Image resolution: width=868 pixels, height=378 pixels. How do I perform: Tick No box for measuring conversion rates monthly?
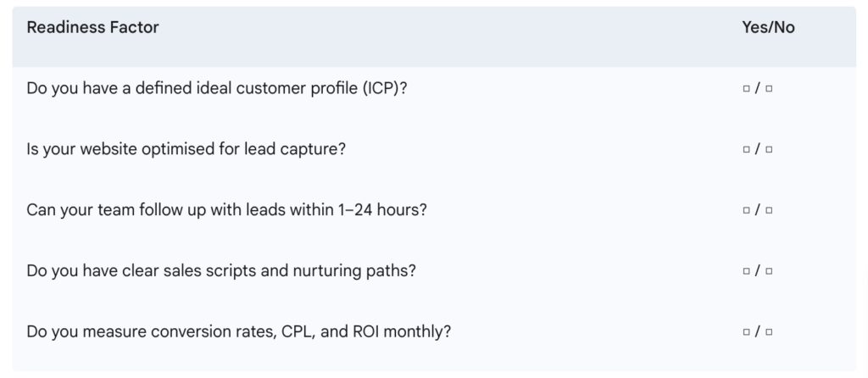[x=769, y=332]
